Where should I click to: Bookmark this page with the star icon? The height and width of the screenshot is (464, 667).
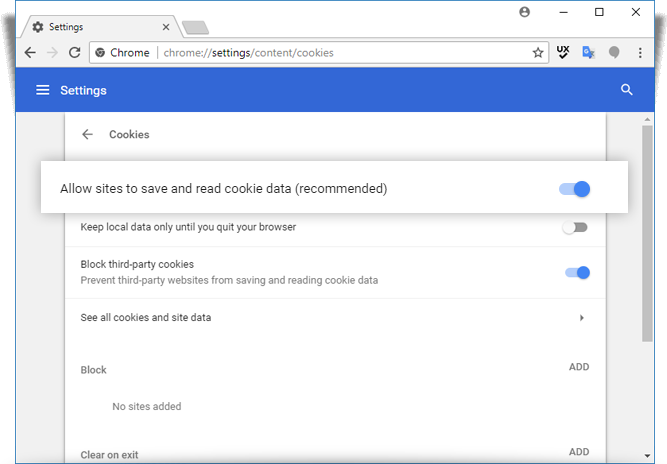pos(538,53)
